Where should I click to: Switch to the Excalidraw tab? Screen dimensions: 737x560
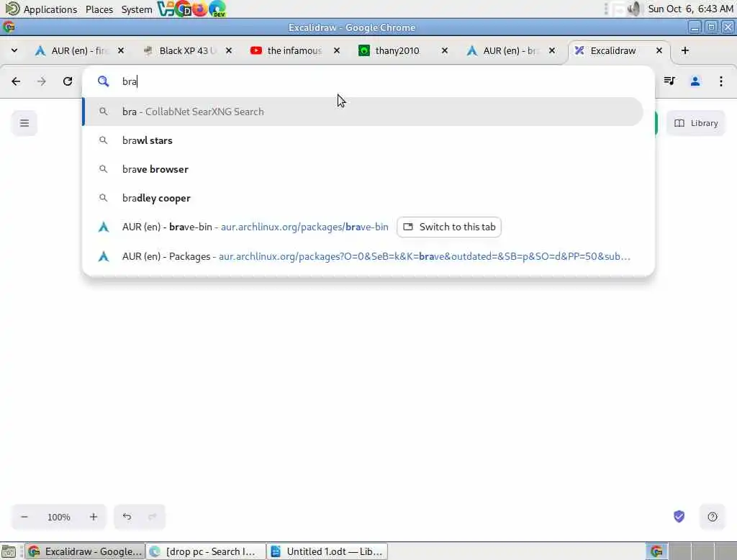point(613,50)
